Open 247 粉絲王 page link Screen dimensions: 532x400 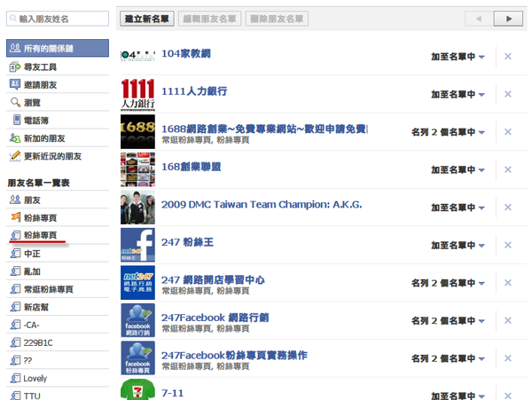tap(187, 242)
